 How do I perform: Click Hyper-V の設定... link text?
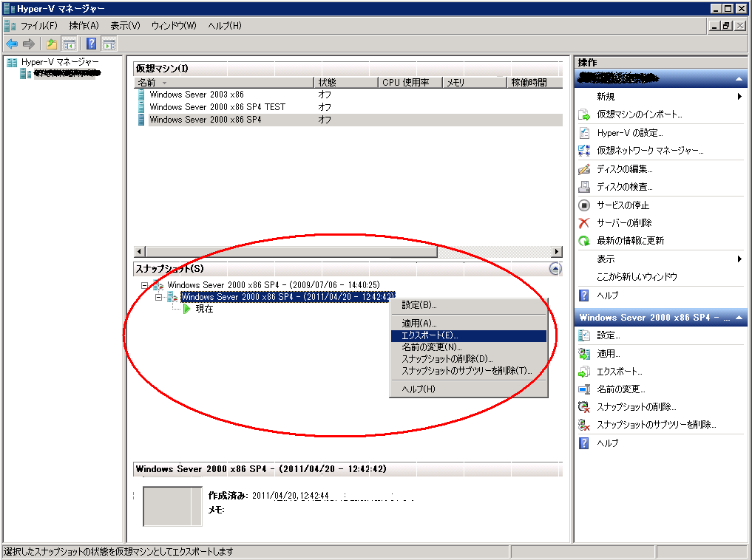pyautogui.click(x=630, y=133)
